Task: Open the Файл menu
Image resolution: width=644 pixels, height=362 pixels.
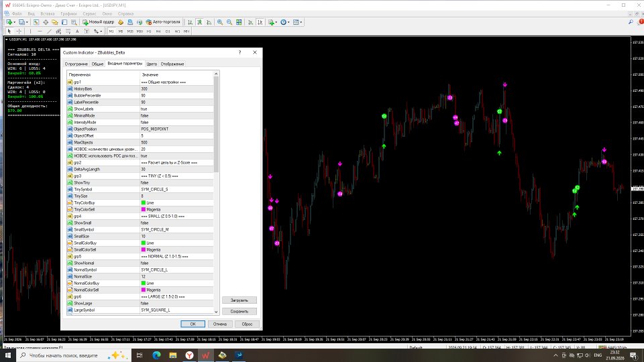Action: point(17,13)
